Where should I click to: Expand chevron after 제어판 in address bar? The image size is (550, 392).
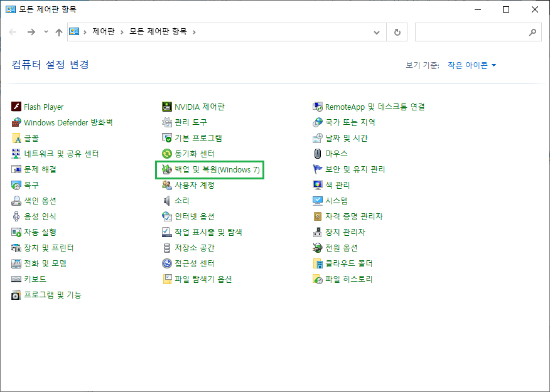pos(122,32)
